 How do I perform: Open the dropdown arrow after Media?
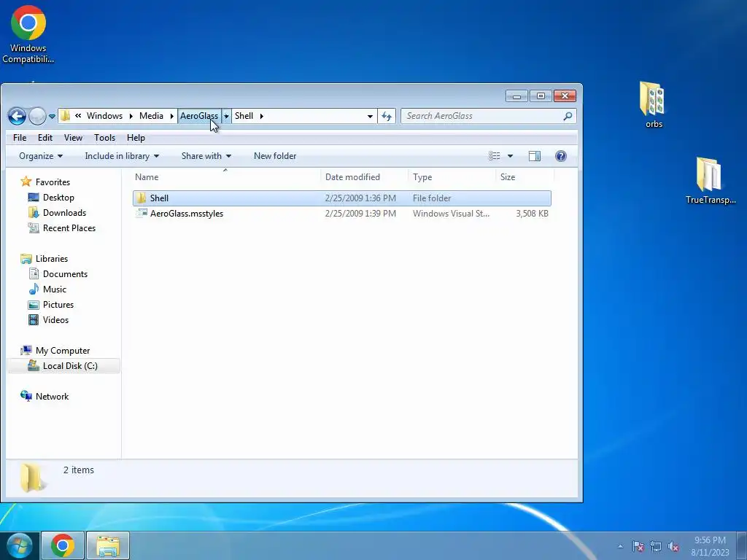(x=171, y=116)
